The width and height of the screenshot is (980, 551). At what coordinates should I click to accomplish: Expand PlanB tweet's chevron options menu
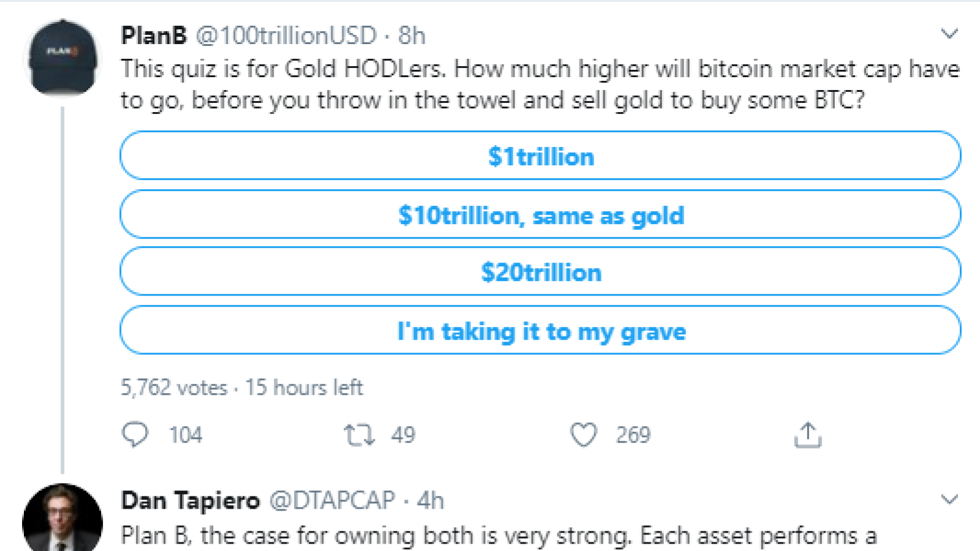[949, 34]
